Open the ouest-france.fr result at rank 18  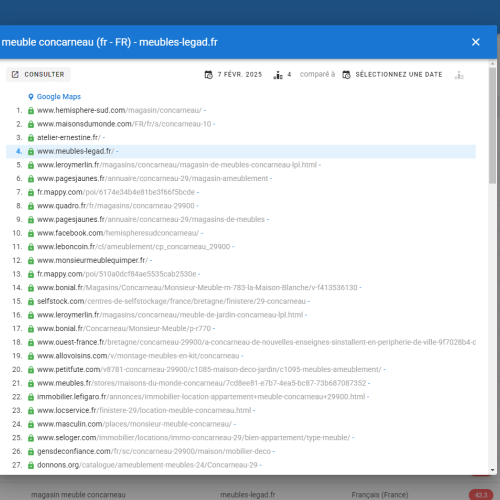[256, 342]
